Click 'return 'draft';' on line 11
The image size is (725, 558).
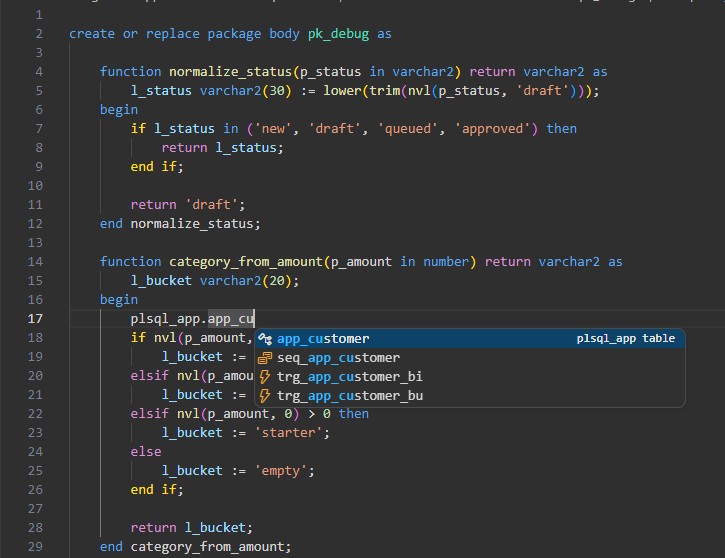tap(188, 204)
